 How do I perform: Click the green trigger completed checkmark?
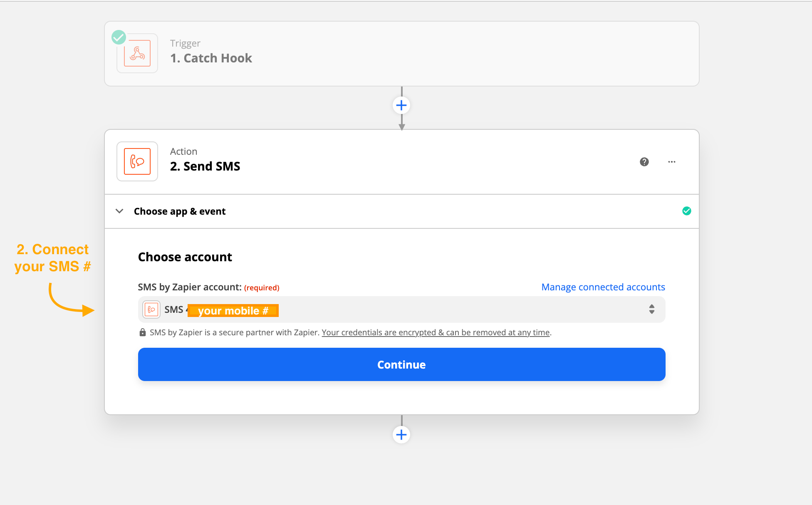(119, 37)
